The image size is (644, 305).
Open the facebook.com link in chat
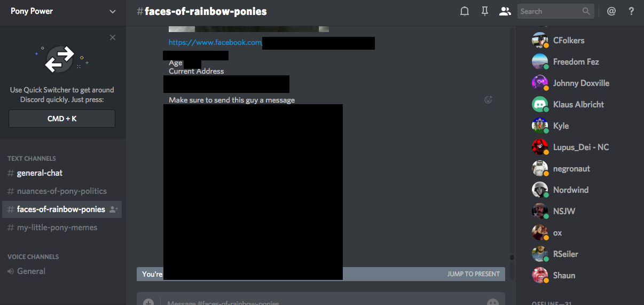pyautogui.click(x=215, y=42)
